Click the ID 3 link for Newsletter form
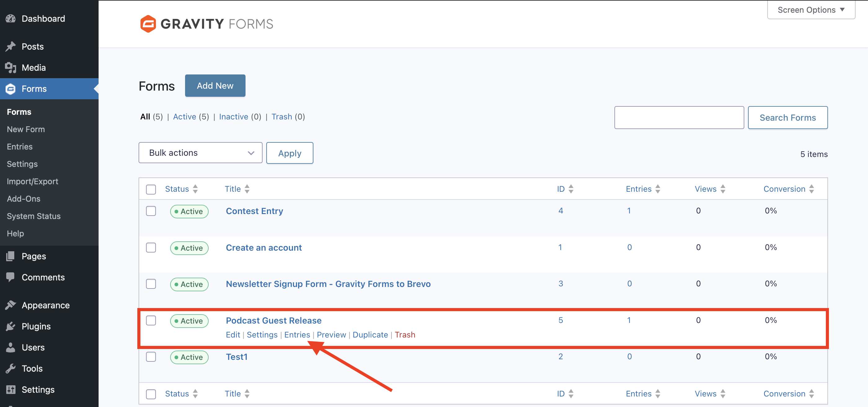The width and height of the screenshot is (868, 407). point(561,284)
